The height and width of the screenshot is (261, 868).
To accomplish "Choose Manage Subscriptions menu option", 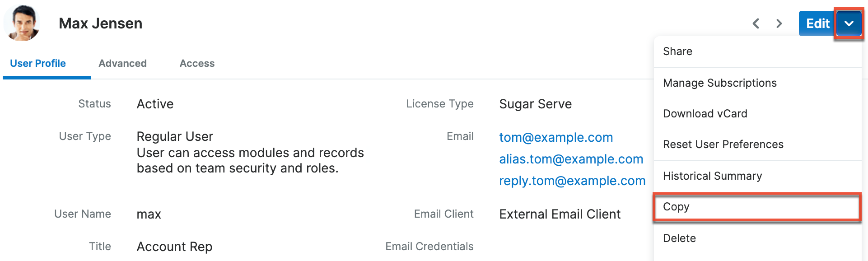I will (x=719, y=83).
